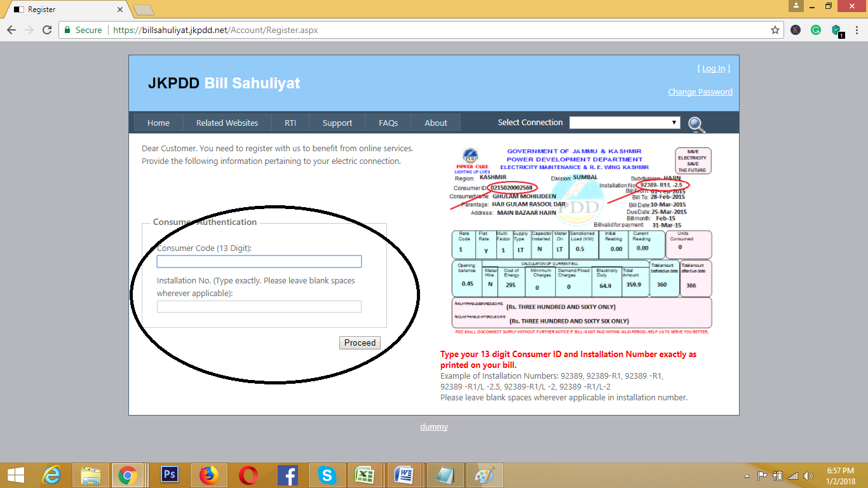868x488 pixels.
Task: Open the Windows Start button
Action: (x=17, y=475)
